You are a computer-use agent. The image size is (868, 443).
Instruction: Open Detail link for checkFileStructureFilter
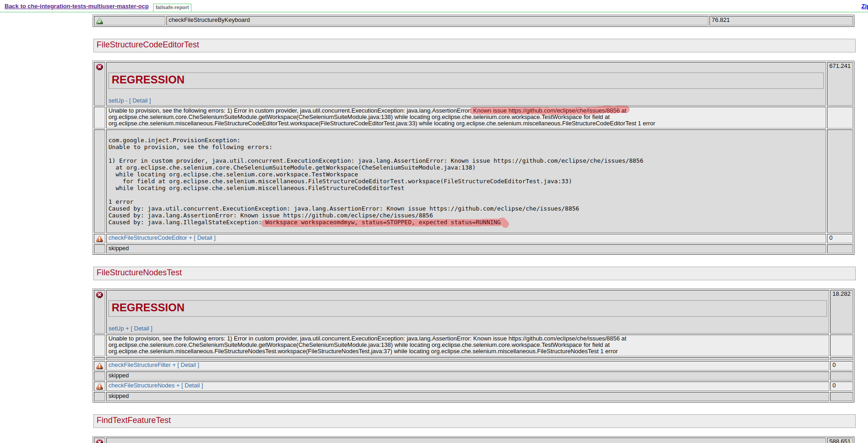(x=189, y=365)
